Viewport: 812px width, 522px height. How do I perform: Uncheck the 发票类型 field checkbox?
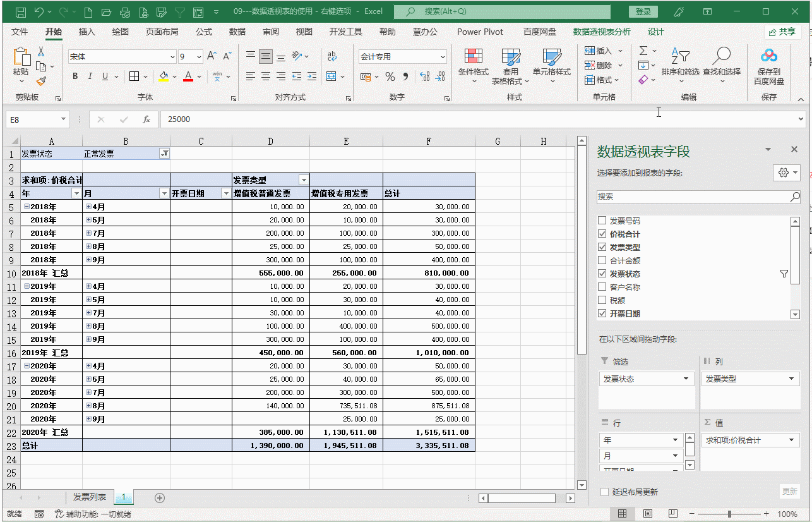click(602, 247)
